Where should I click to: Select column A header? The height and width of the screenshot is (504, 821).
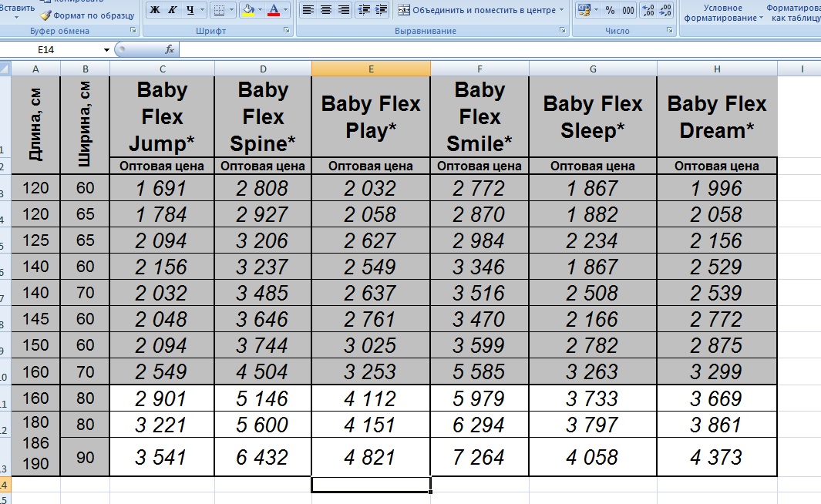tap(35, 69)
